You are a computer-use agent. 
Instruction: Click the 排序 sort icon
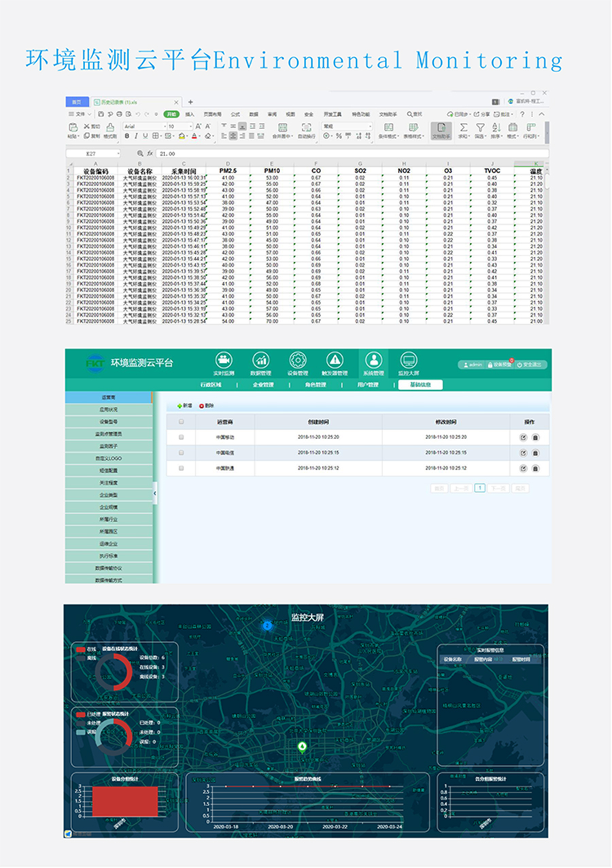(x=496, y=127)
